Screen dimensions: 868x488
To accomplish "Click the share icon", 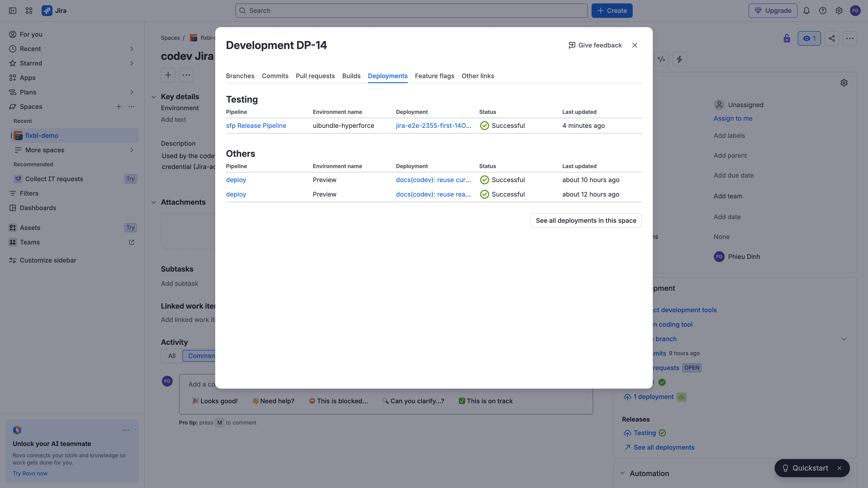I will (832, 38).
